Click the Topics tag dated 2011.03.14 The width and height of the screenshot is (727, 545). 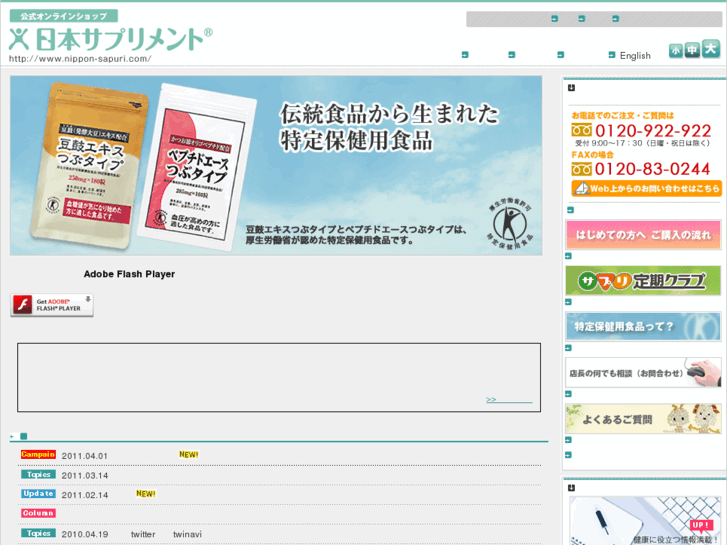tap(38, 474)
